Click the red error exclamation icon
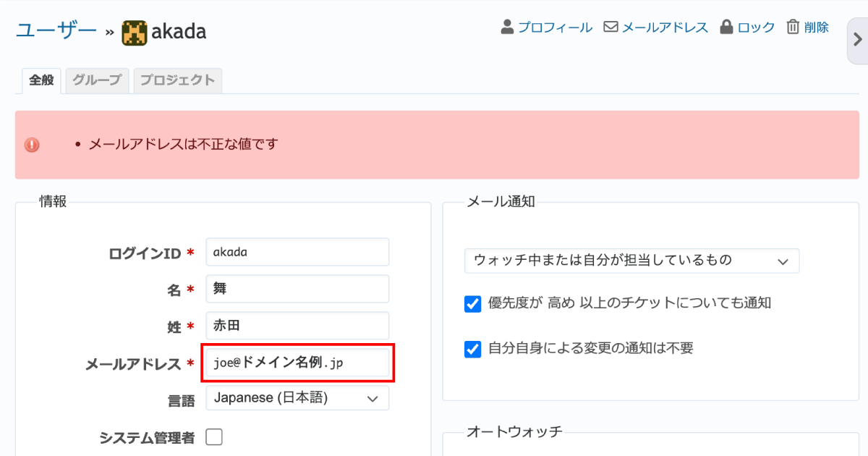Viewport: 868px width, 456px height. click(32, 145)
